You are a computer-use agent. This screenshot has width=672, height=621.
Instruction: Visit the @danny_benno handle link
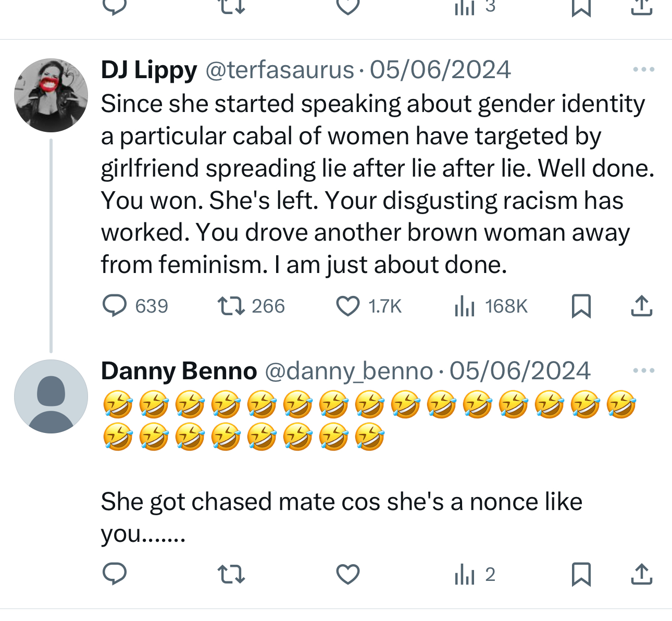pyautogui.click(x=349, y=371)
